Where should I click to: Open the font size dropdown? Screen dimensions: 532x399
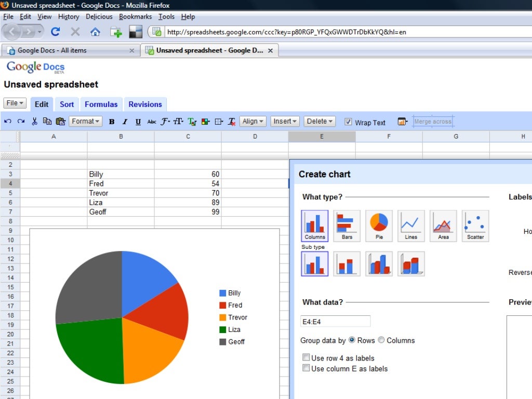point(179,122)
